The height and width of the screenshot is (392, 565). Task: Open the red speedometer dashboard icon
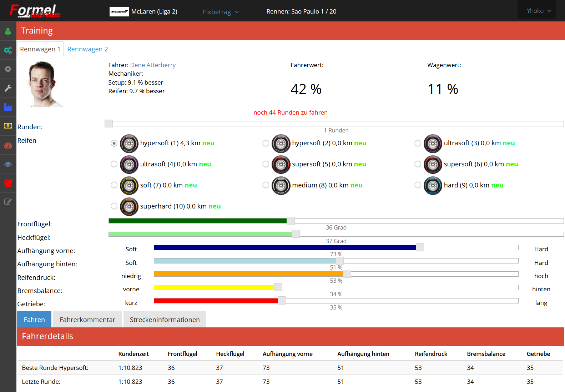[x=8, y=145]
